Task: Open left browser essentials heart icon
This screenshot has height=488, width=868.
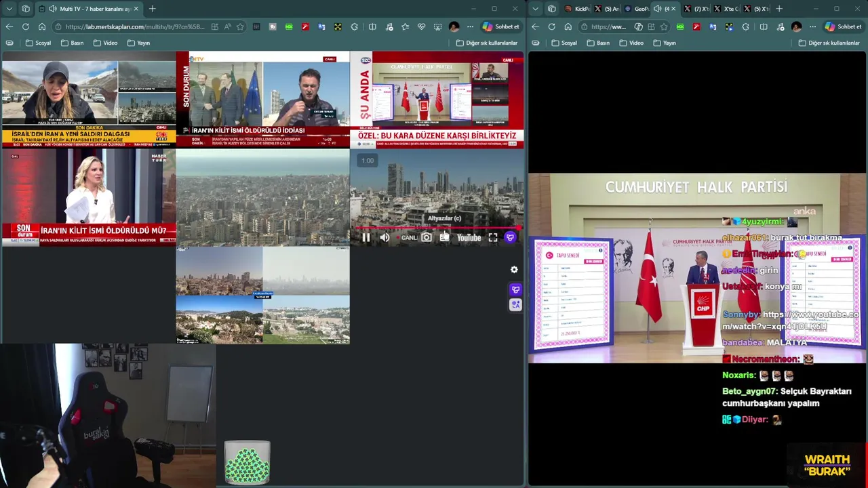Action: click(421, 26)
